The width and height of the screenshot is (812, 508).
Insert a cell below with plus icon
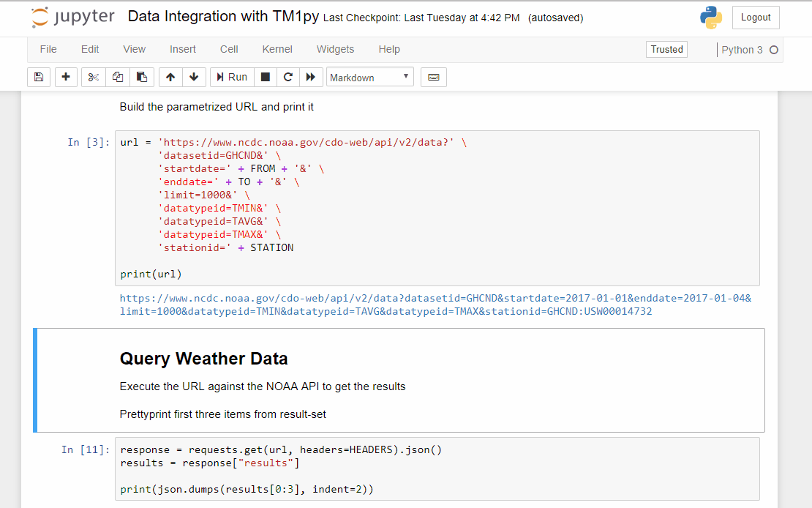pos(66,77)
